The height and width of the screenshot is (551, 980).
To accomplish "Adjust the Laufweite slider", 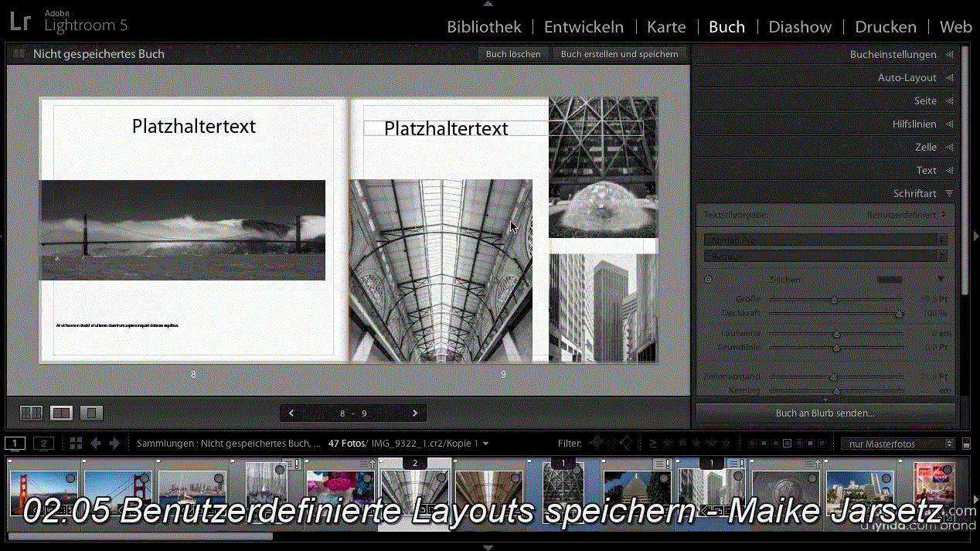I will coord(836,334).
